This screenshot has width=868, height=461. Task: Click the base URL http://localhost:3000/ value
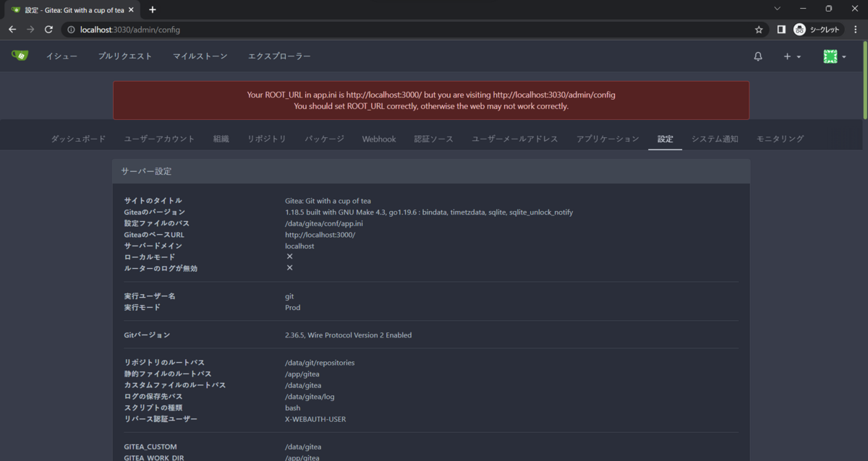click(x=320, y=235)
